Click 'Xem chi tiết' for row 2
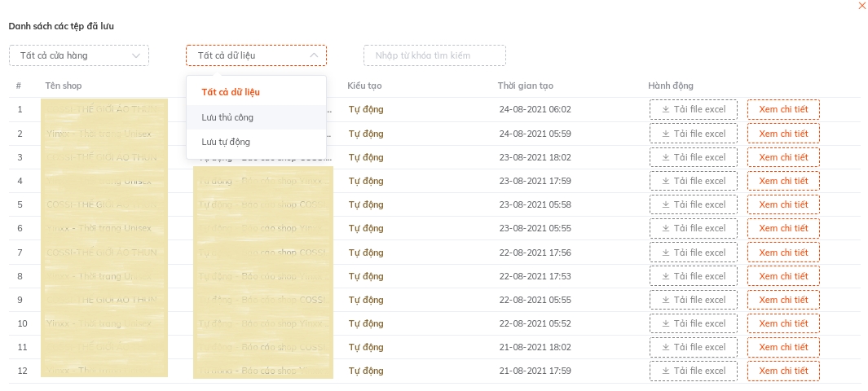Viewport: 868px width, 391px height. (782, 134)
